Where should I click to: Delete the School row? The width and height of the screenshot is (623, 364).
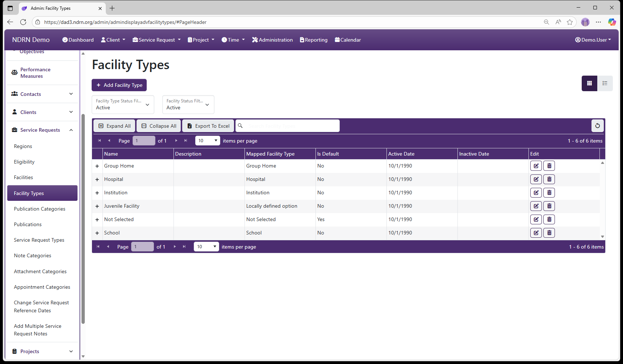pos(549,233)
